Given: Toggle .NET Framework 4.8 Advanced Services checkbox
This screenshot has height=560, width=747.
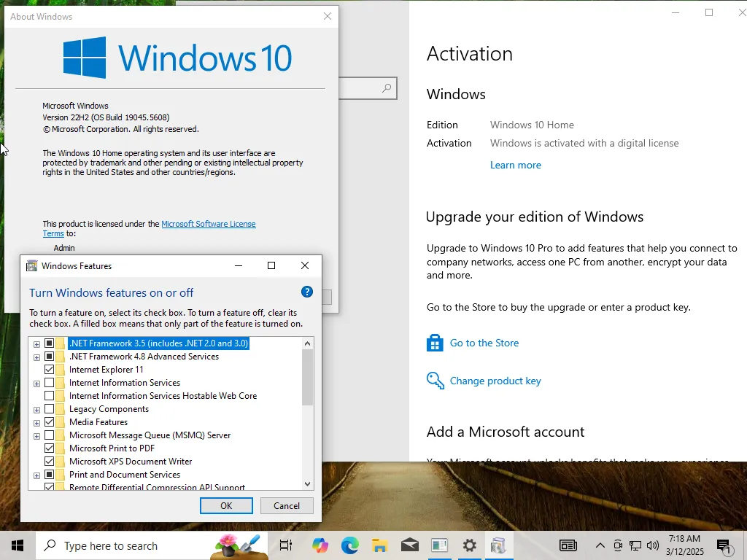Looking at the screenshot, I should point(49,356).
